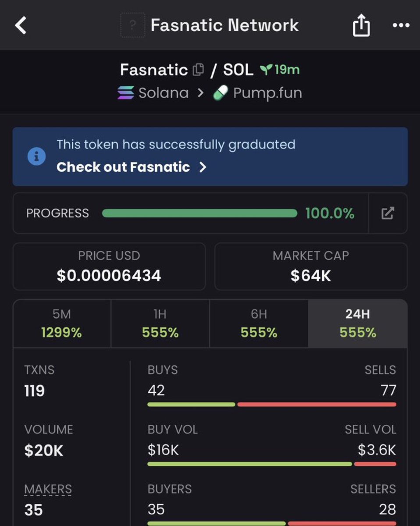Screen dimensions: 420x526
Task: Open the three-dot more options menu
Action: pyautogui.click(x=401, y=25)
